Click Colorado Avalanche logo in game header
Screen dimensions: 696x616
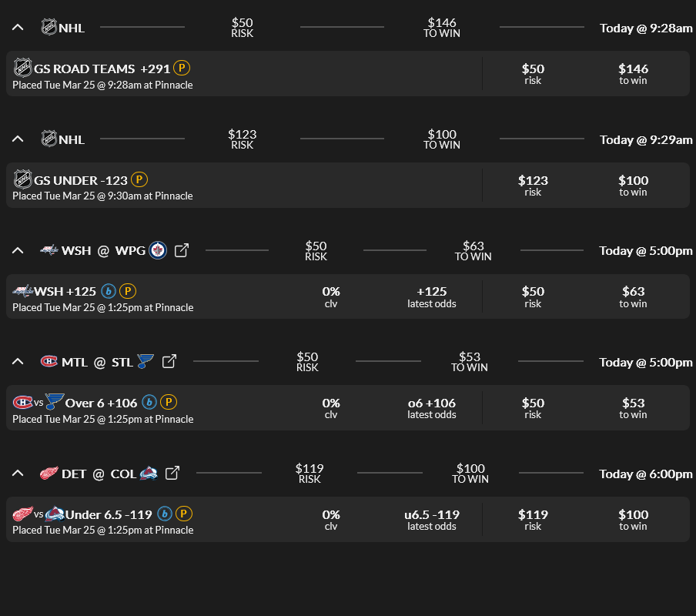(149, 473)
